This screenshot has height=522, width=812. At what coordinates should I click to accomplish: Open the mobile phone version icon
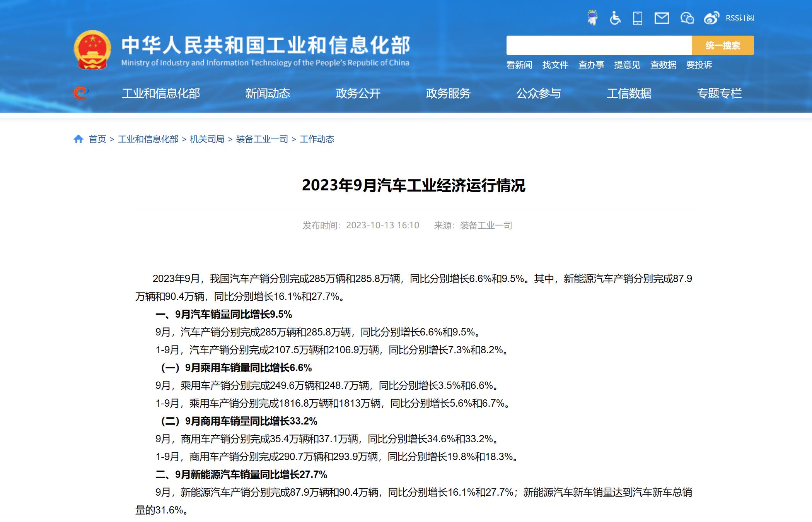click(x=638, y=18)
